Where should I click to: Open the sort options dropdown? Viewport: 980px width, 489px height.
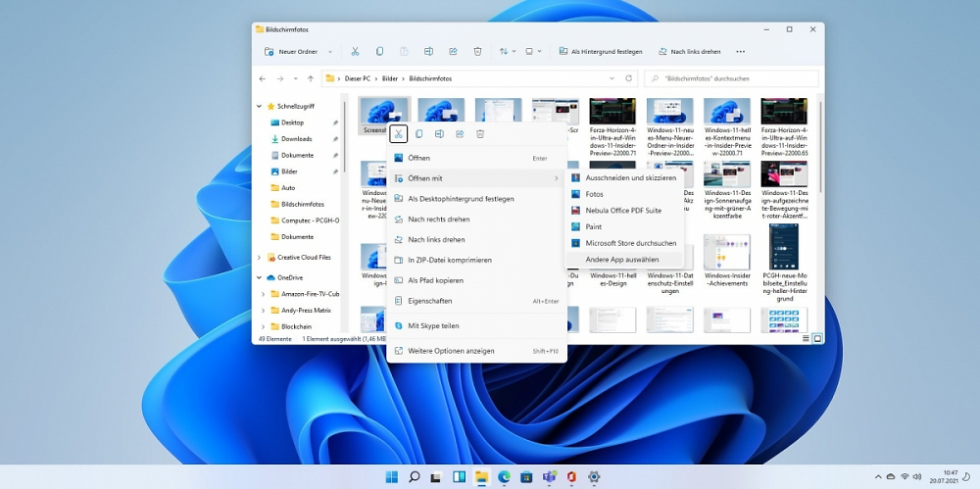tap(507, 51)
